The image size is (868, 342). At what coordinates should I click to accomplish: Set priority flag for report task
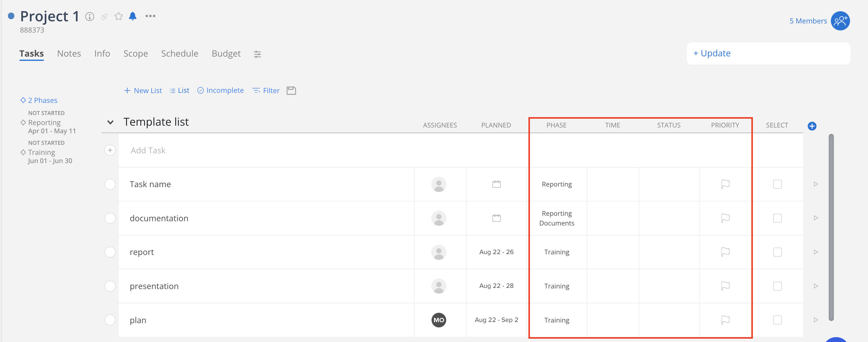coord(725,252)
